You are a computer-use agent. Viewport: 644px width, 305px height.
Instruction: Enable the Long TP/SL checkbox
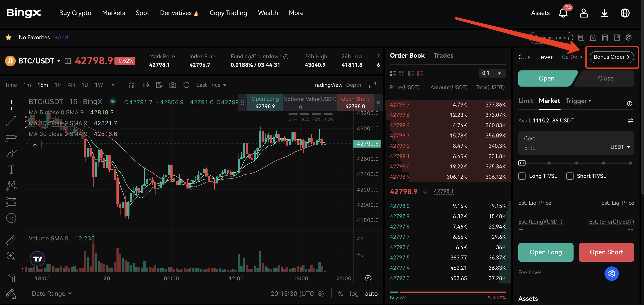coord(522,176)
